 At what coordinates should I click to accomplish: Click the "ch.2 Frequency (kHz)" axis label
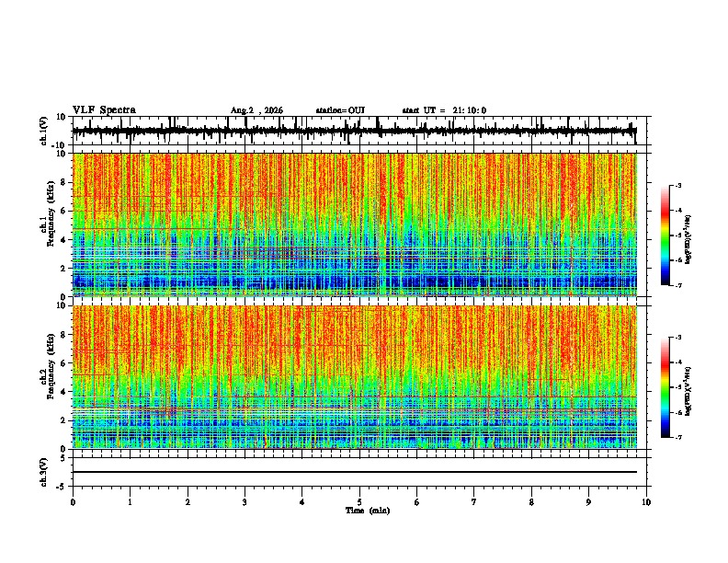pos(47,366)
